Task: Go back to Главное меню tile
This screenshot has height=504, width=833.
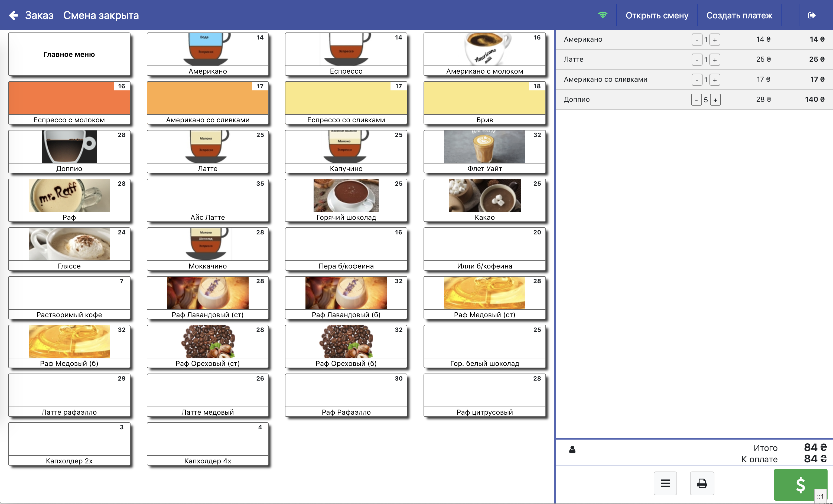Action: [69, 54]
